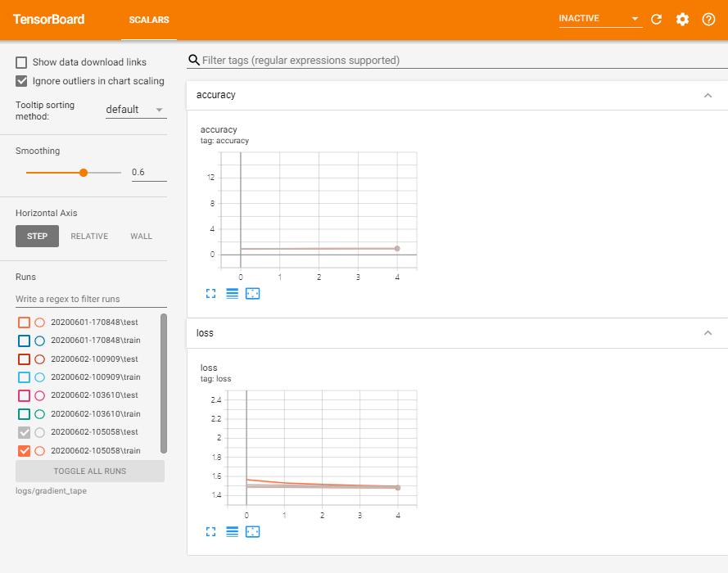This screenshot has width=728, height=573.
Task: Open the INACTIVE dashboards dropdown
Action: click(600, 19)
